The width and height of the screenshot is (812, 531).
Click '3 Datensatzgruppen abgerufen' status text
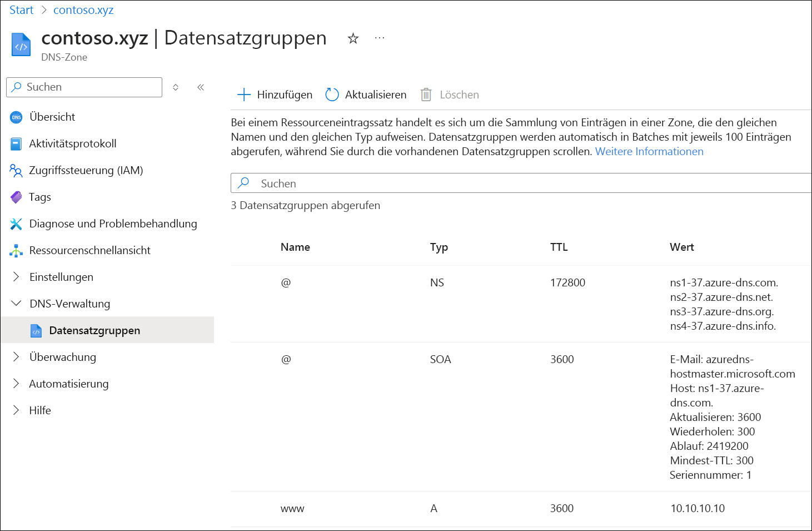tap(306, 206)
